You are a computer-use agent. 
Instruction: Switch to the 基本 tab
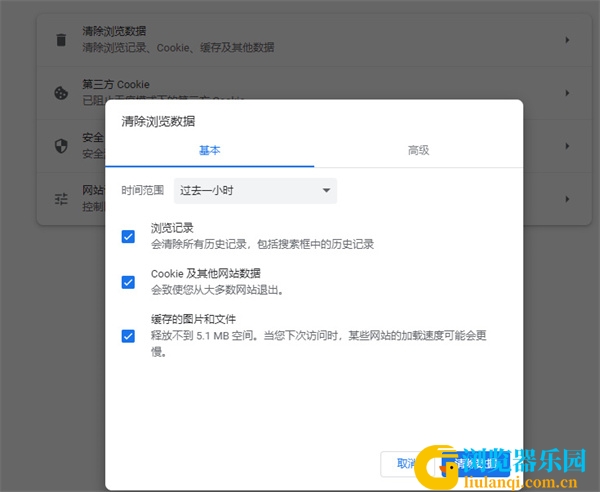click(210, 150)
